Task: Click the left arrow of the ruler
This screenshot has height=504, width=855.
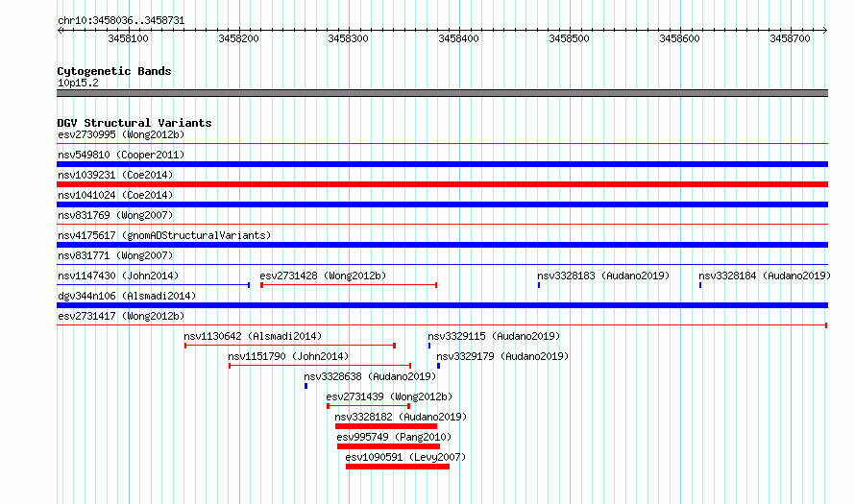Action: (x=60, y=31)
